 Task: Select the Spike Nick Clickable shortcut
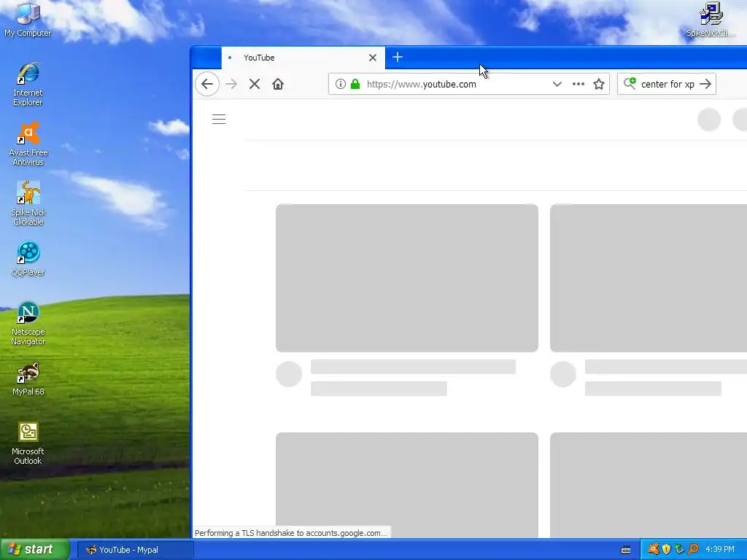point(28,204)
